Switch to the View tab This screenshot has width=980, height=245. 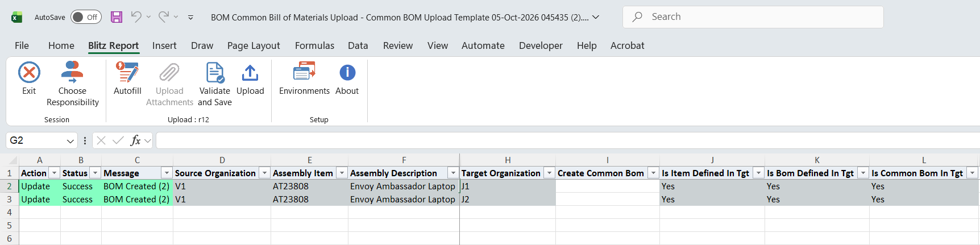[438, 45]
